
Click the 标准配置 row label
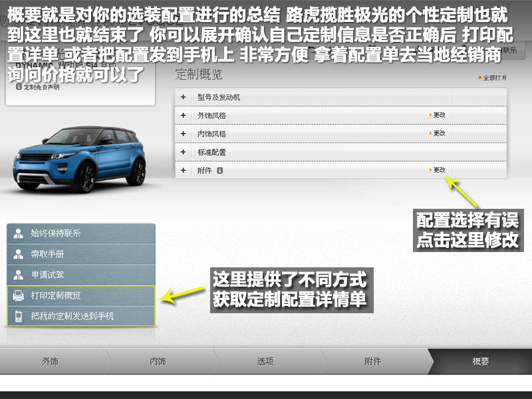point(211,152)
